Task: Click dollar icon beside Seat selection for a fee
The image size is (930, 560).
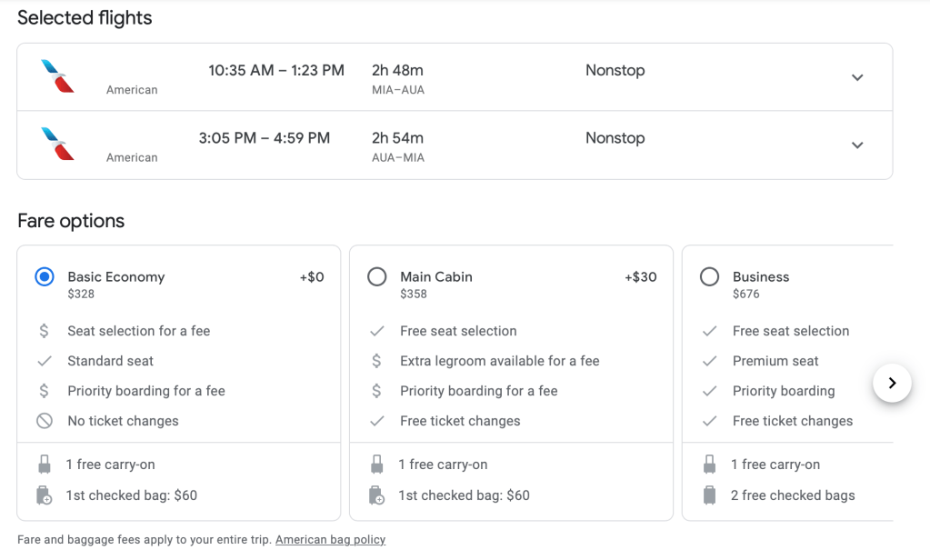Action: pyautogui.click(x=44, y=331)
